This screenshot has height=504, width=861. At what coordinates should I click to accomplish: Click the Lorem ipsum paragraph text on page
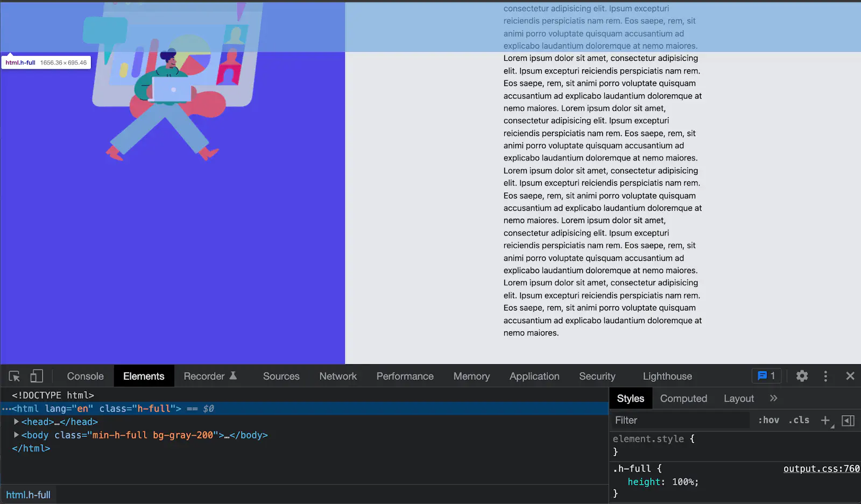tap(603, 170)
